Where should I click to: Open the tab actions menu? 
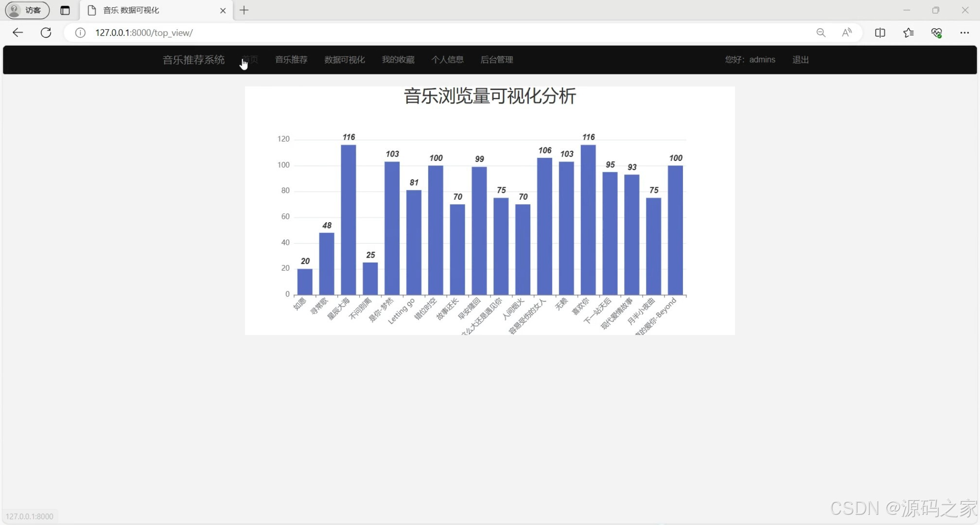click(x=65, y=10)
